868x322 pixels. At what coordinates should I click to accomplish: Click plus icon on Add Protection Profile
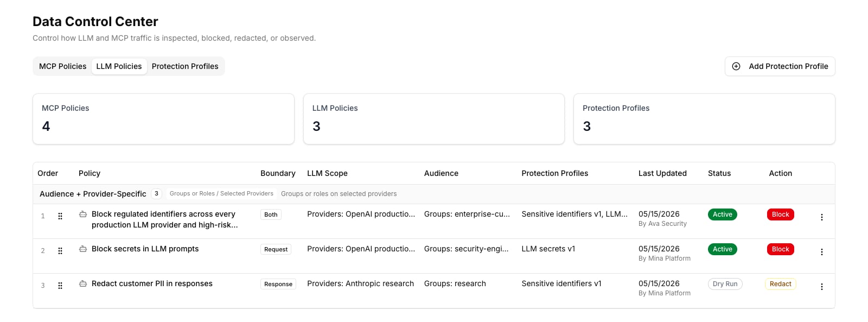[736, 66]
